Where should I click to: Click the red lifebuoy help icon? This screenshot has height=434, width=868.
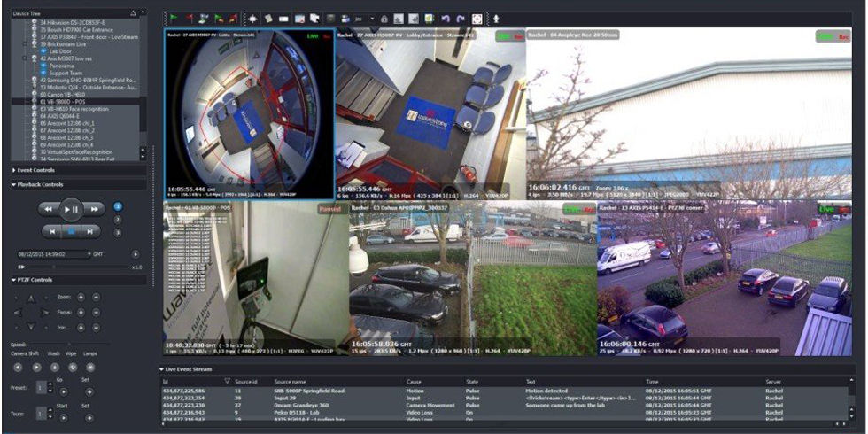[477, 19]
